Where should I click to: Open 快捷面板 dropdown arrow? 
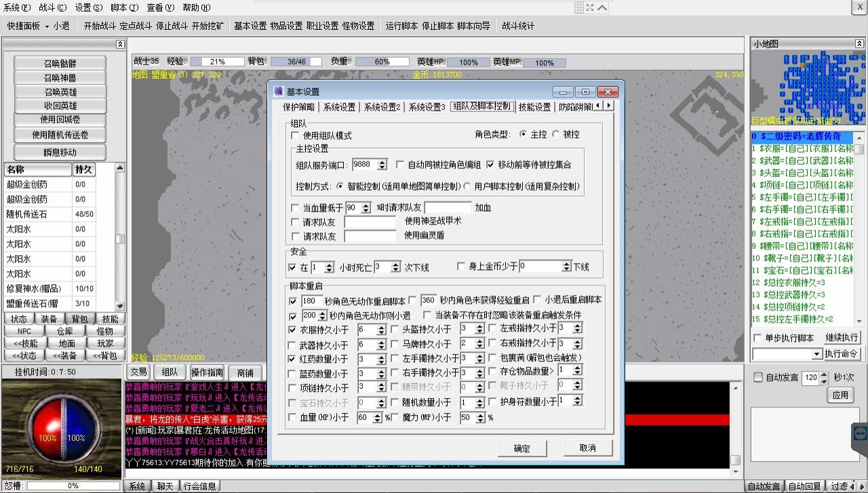tap(47, 26)
